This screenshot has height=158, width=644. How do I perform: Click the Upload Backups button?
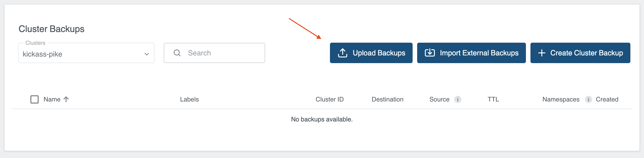[x=371, y=53]
